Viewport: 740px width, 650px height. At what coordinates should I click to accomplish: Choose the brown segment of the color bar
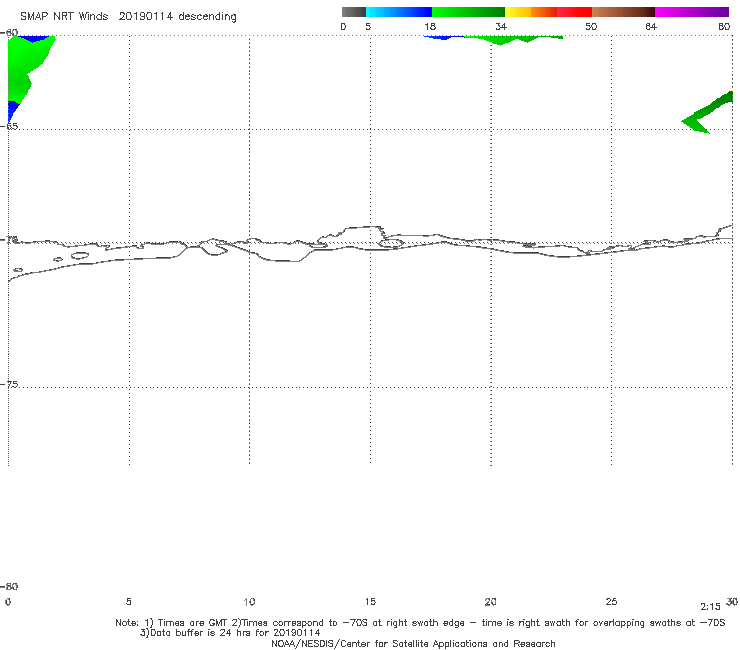click(623, 12)
